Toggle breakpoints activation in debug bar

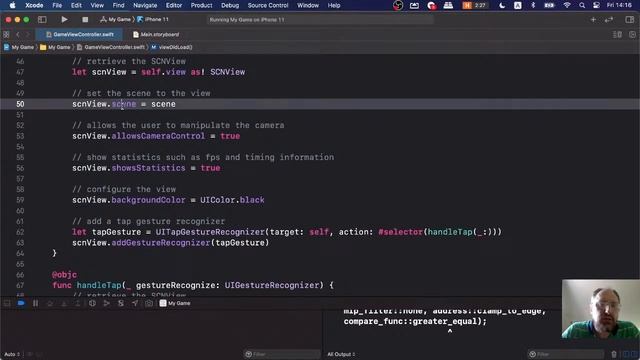click(21, 303)
